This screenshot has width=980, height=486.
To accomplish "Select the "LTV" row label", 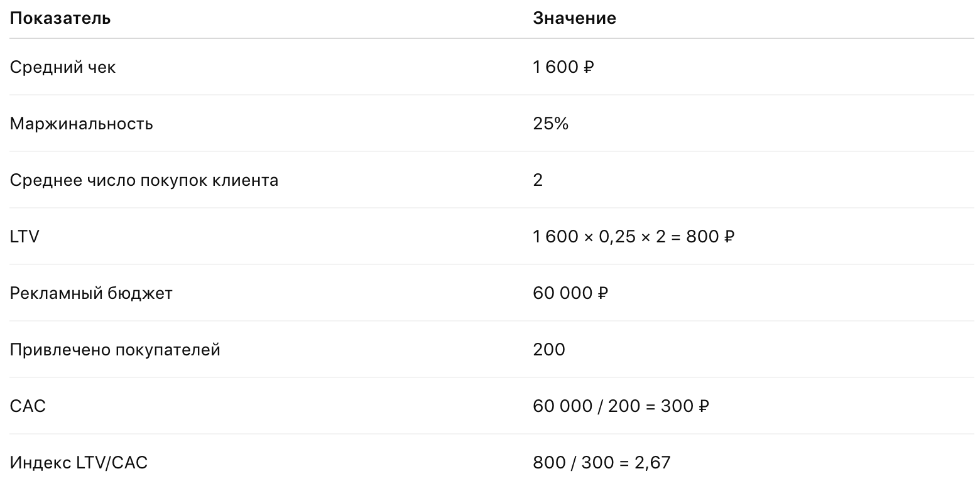I will point(24,237).
